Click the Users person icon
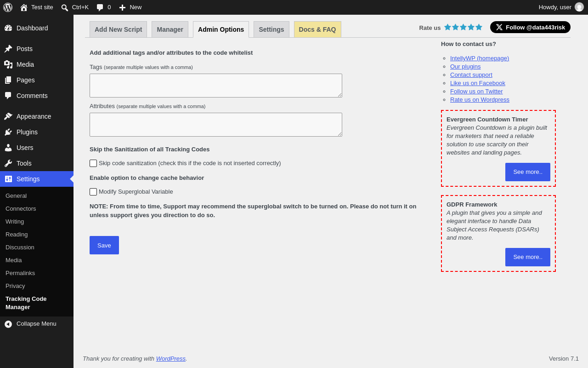This screenshot has width=588, height=368. pos(8,148)
